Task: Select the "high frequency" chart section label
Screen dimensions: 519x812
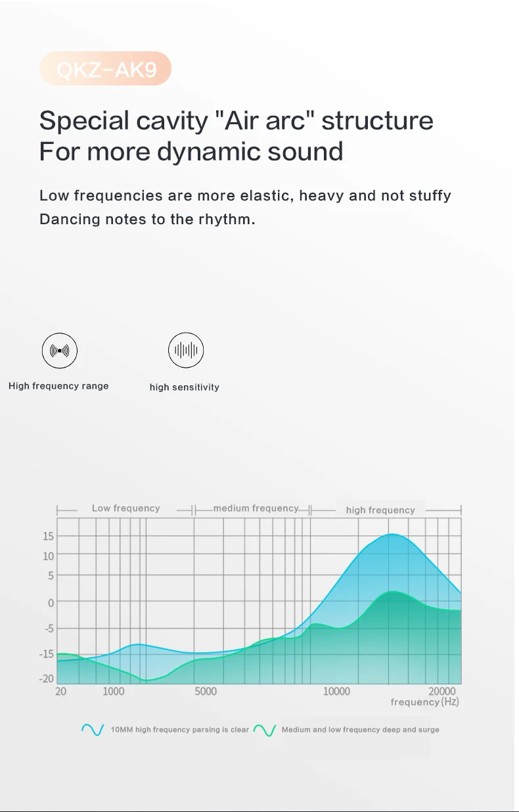Action: tap(380, 510)
